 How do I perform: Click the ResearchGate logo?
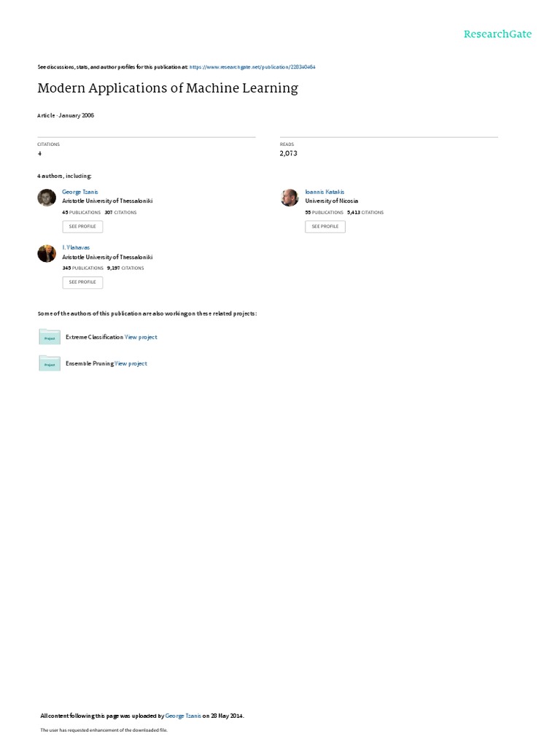pos(497,34)
